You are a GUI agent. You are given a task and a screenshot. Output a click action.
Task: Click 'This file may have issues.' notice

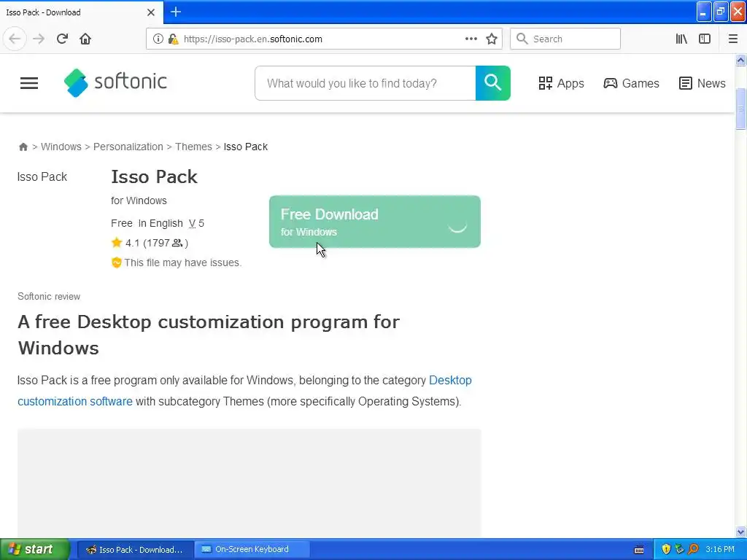(x=183, y=262)
